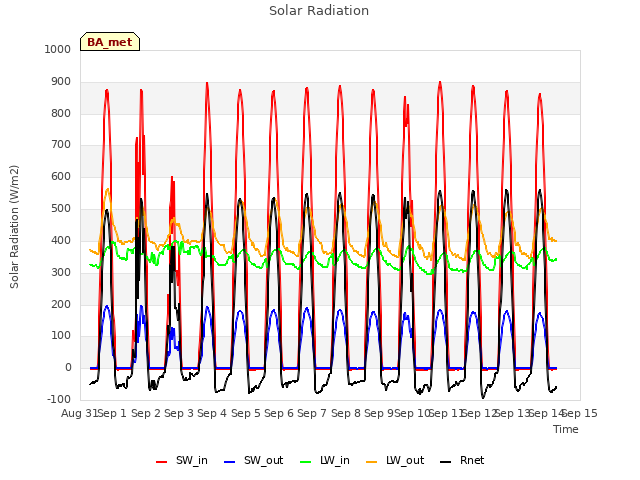Click the black Rnet legend swatch
The image size is (640, 480).
click(x=445, y=462)
